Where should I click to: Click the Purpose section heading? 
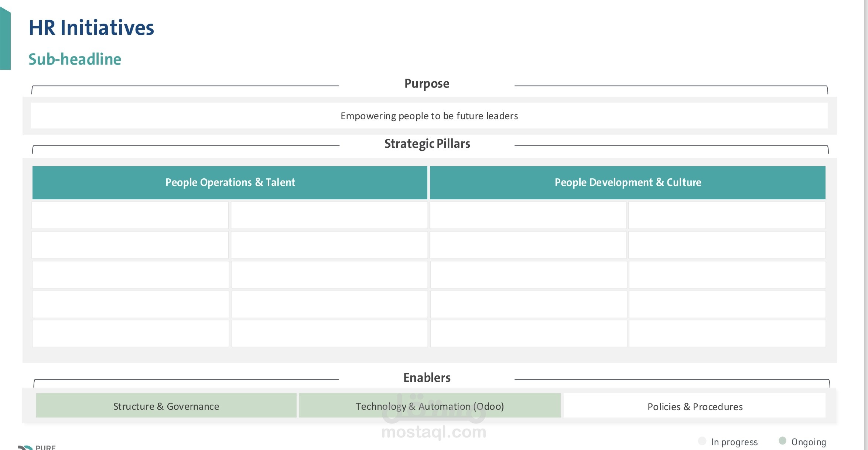tap(427, 84)
